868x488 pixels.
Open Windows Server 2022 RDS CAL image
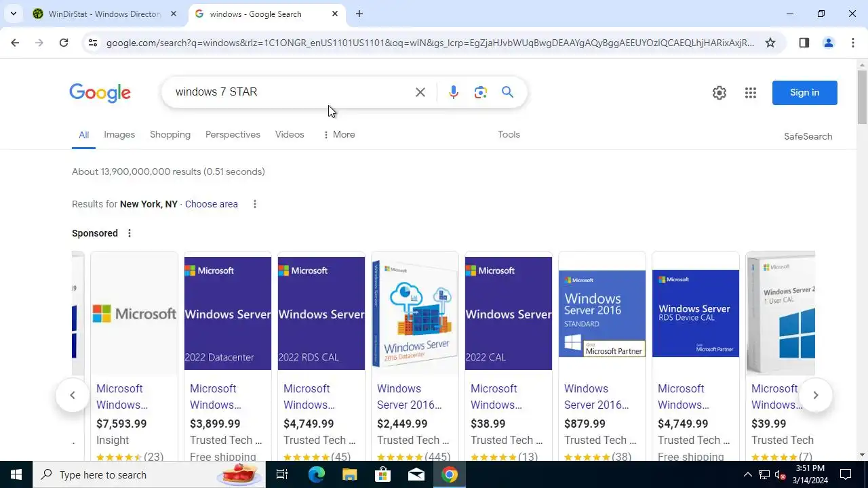pyautogui.click(x=321, y=313)
